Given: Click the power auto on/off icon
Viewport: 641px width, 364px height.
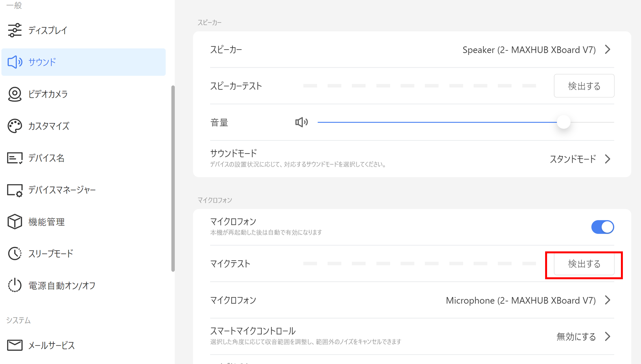Looking at the screenshot, I should tap(15, 285).
